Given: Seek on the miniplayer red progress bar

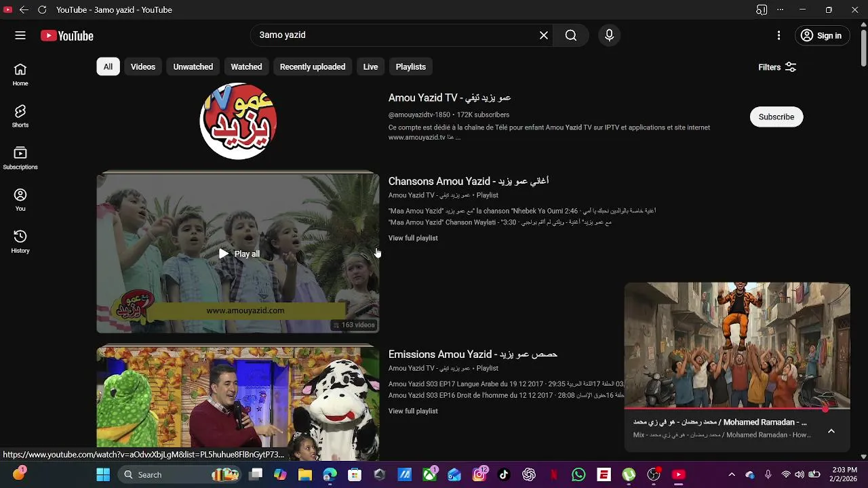Looking at the screenshot, I should pyautogui.click(x=737, y=409).
